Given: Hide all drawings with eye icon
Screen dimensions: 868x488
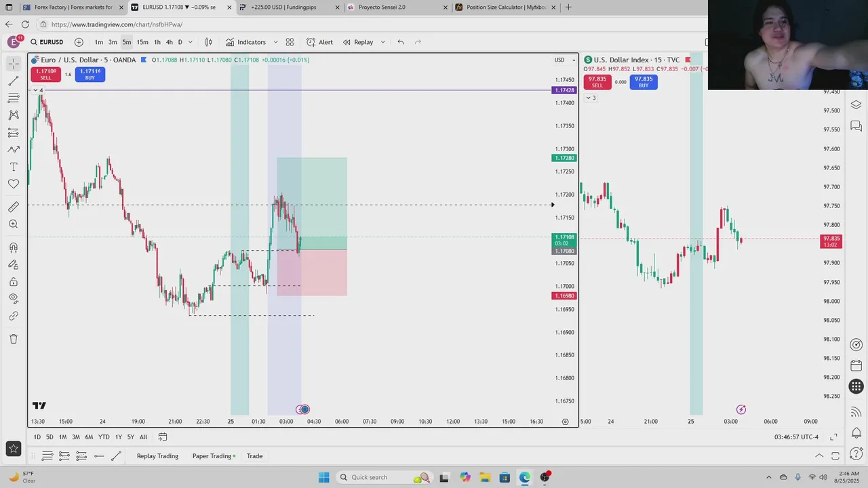Looking at the screenshot, I should (14, 298).
